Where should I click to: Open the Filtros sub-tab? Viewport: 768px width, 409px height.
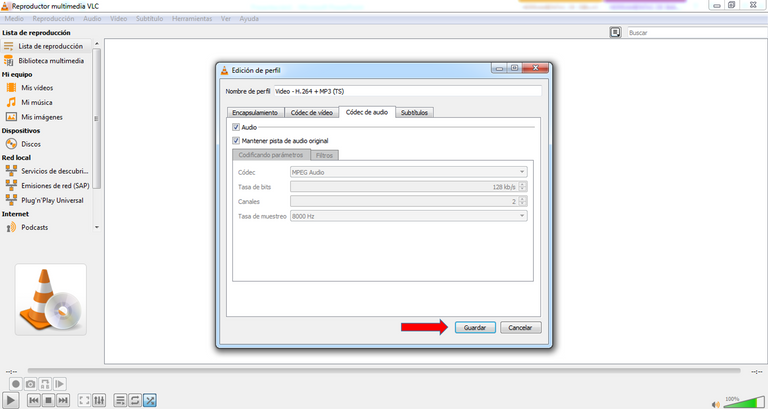tap(324, 155)
